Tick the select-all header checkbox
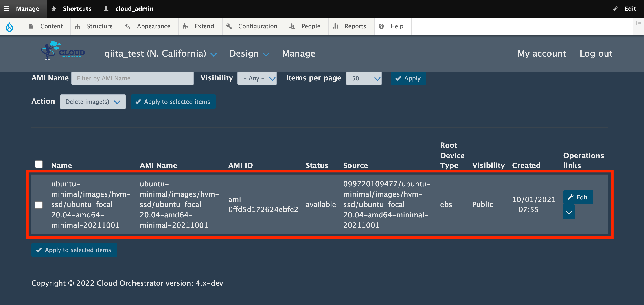The height and width of the screenshot is (305, 644). tap(39, 164)
